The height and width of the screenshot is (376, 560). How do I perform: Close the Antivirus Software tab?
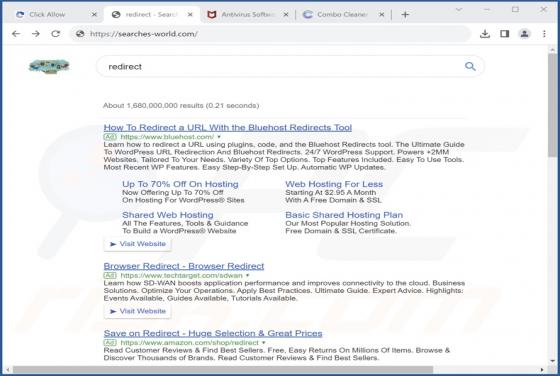286,15
